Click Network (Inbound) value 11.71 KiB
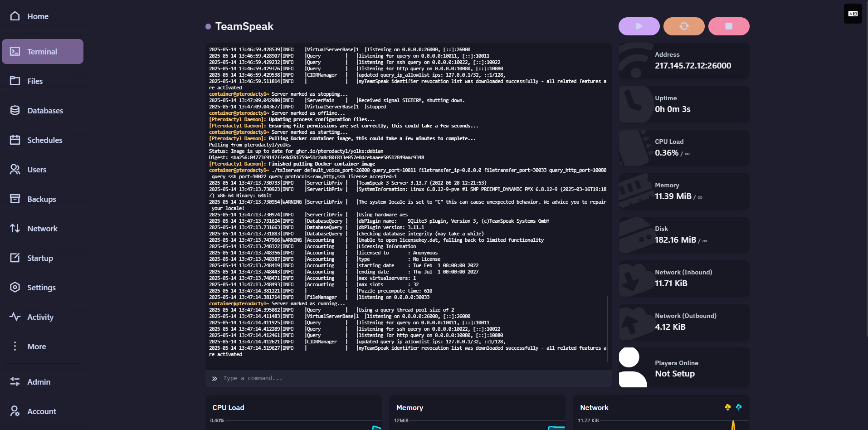 click(671, 283)
